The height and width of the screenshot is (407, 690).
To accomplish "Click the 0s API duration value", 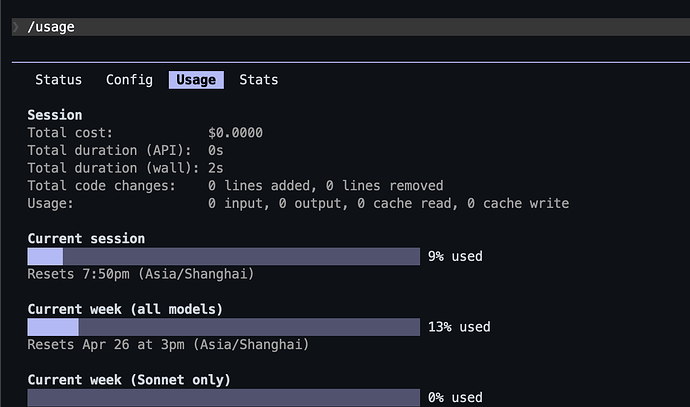I will 216,150.
